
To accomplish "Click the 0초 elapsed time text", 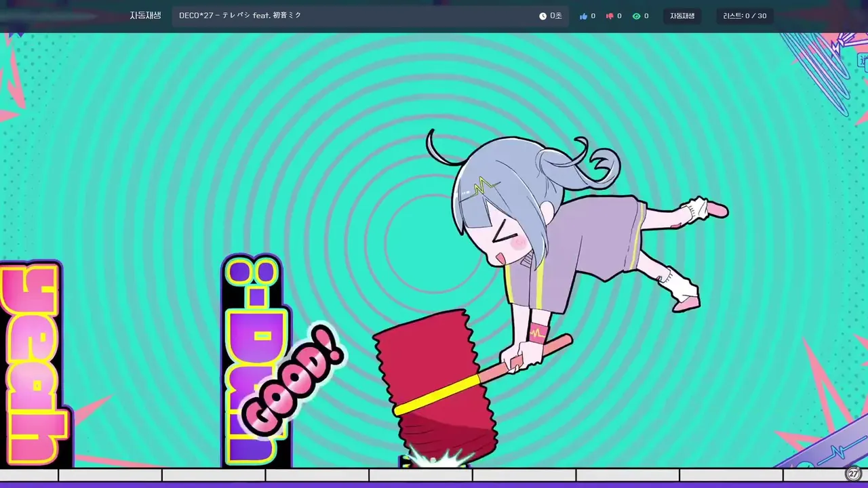I will coord(556,16).
